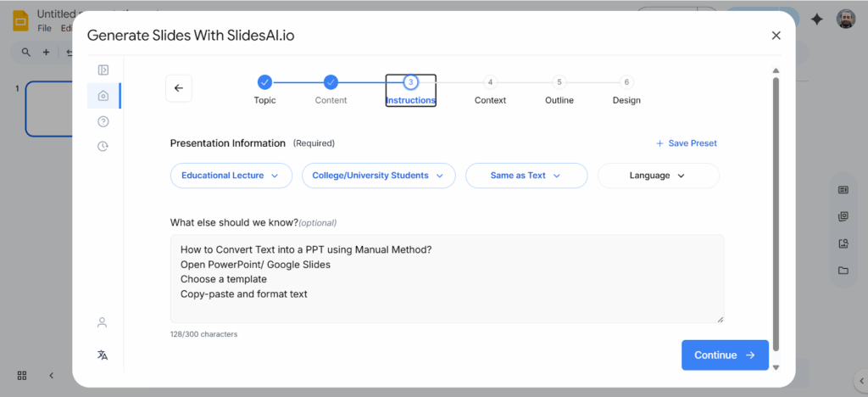Open the translate language icon
The width and height of the screenshot is (868, 397).
(103, 355)
